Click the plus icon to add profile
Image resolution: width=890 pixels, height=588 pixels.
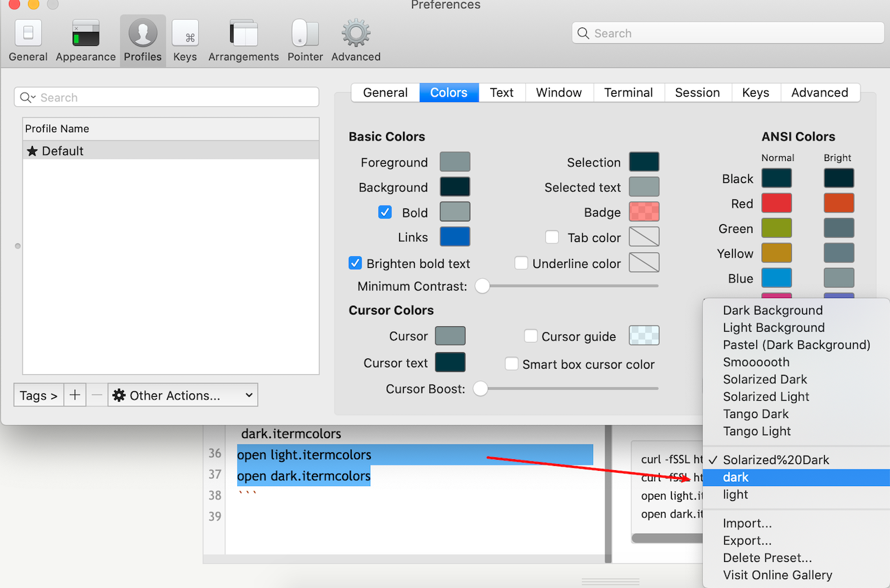click(x=75, y=395)
